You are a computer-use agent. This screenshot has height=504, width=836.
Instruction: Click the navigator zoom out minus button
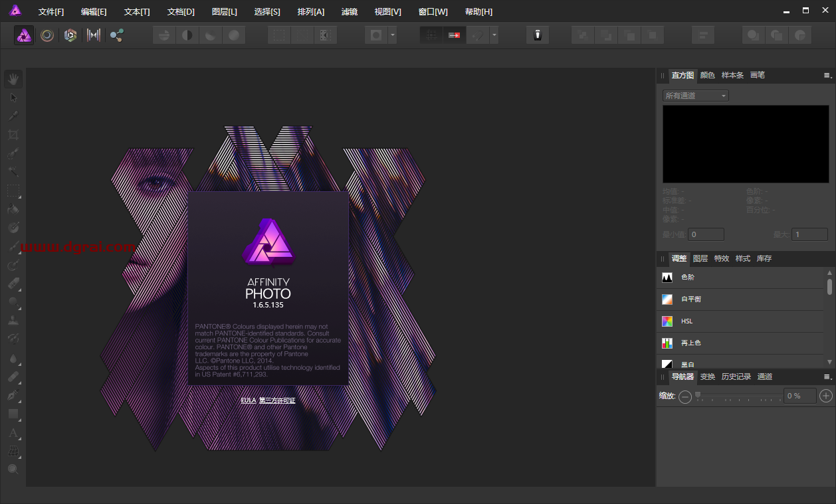[685, 396]
